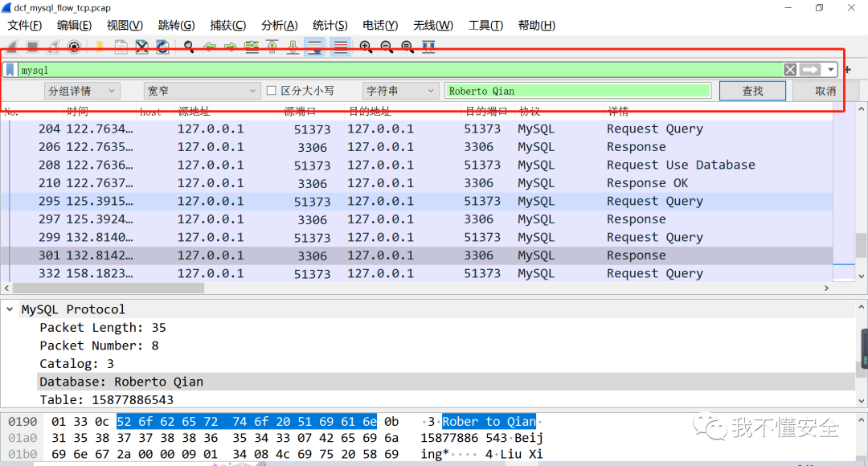This screenshot has height=466, width=868.
Task: Click the Roberto Qian search field
Action: 578,91
